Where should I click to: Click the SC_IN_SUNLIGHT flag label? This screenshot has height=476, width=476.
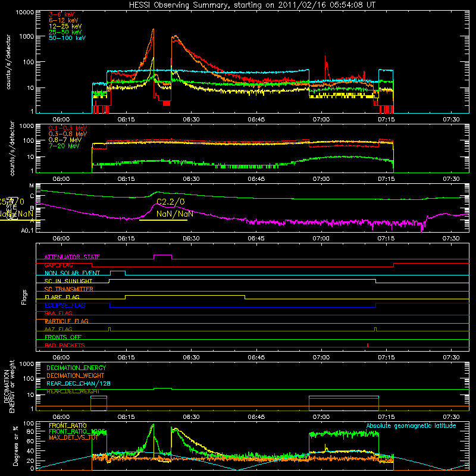[x=68, y=281]
